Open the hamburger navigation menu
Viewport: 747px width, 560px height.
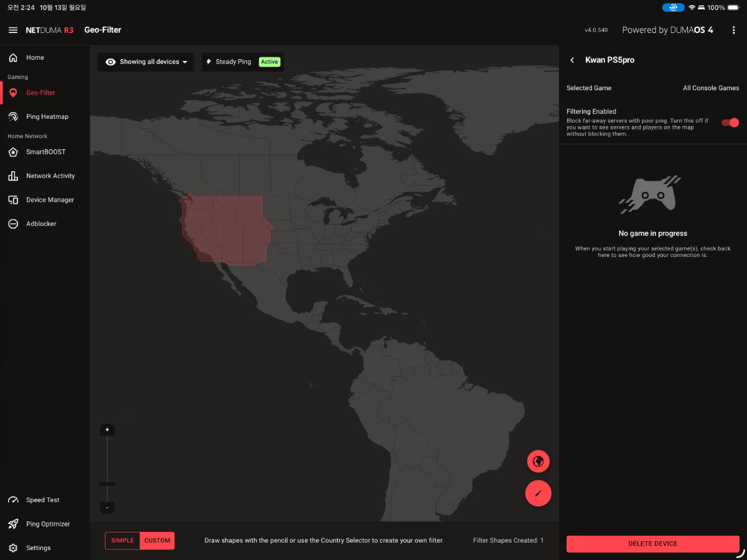pos(13,30)
